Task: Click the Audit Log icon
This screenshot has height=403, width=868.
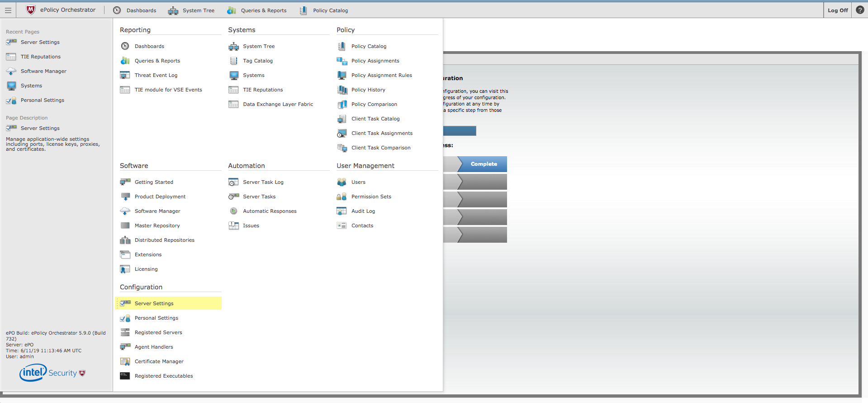Action: coord(342,211)
